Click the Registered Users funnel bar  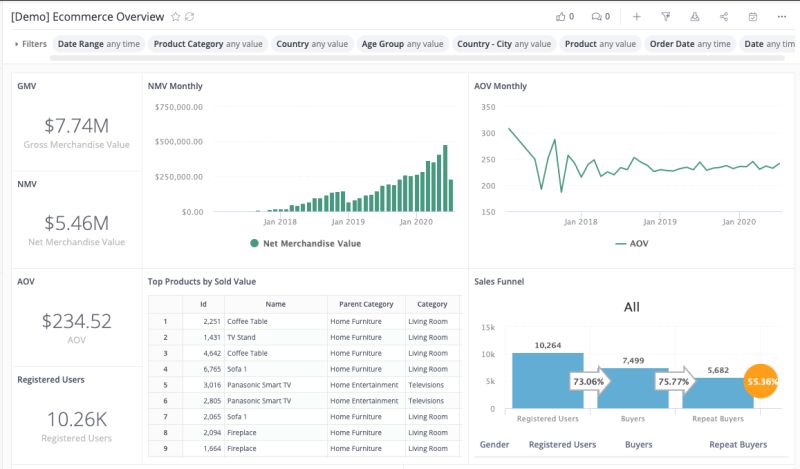coord(547,380)
